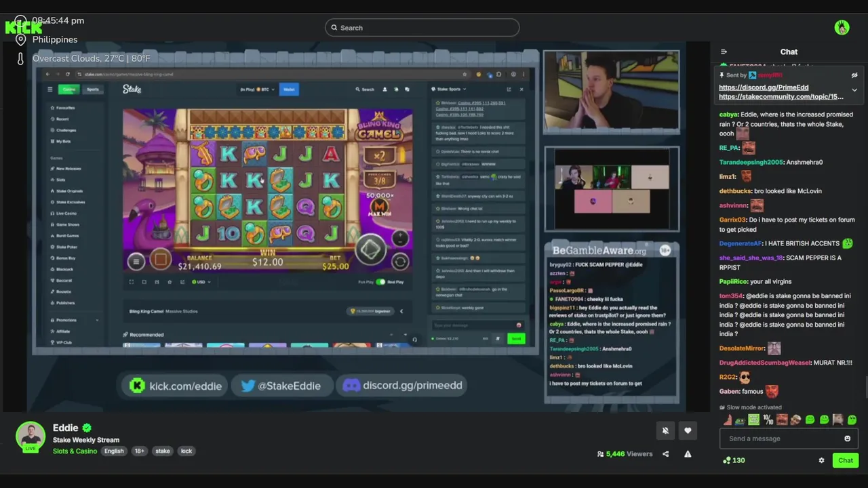
Task: Insert the 10/10 quick emote
Action: click(x=768, y=420)
